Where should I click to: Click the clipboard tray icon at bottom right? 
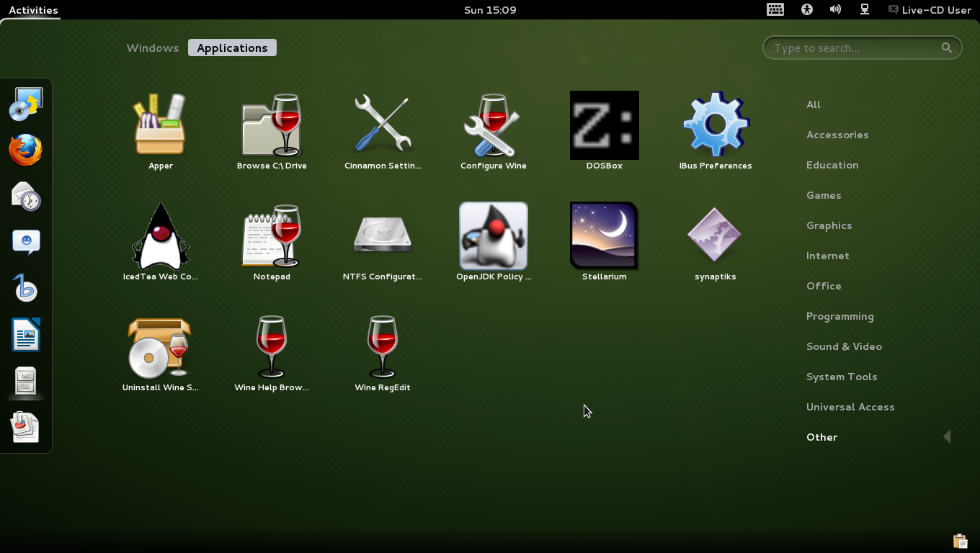(x=960, y=541)
